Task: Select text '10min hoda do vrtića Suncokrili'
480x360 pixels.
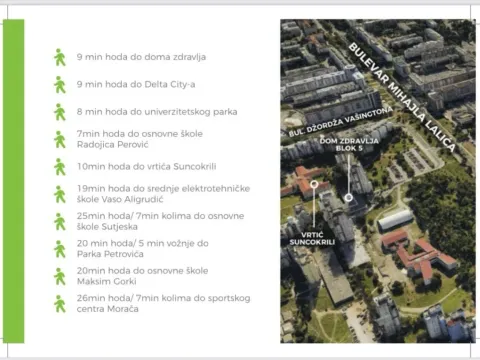Action: (x=147, y=166)
